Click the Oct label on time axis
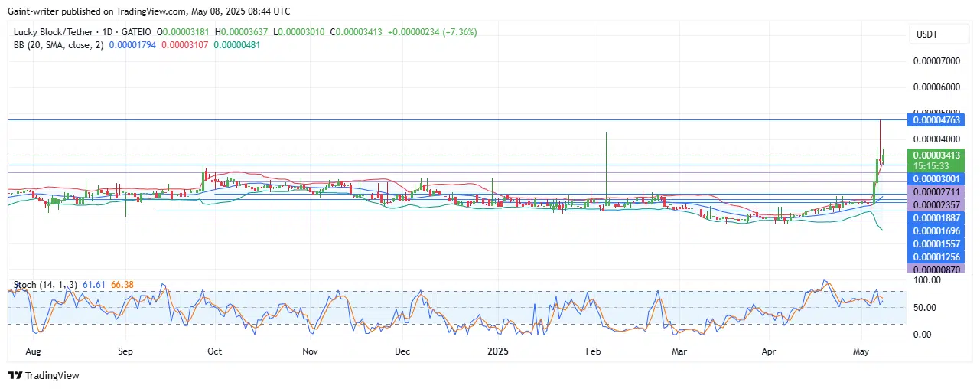Screen dimensions: 980x389 216,351
